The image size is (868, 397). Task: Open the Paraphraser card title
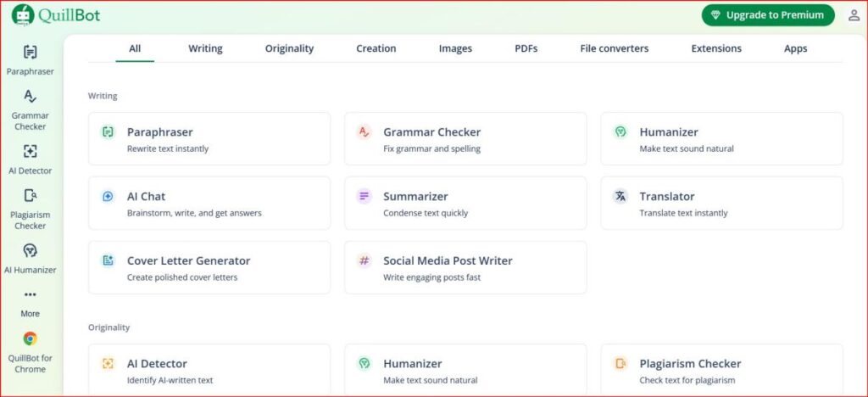point(160,131)
